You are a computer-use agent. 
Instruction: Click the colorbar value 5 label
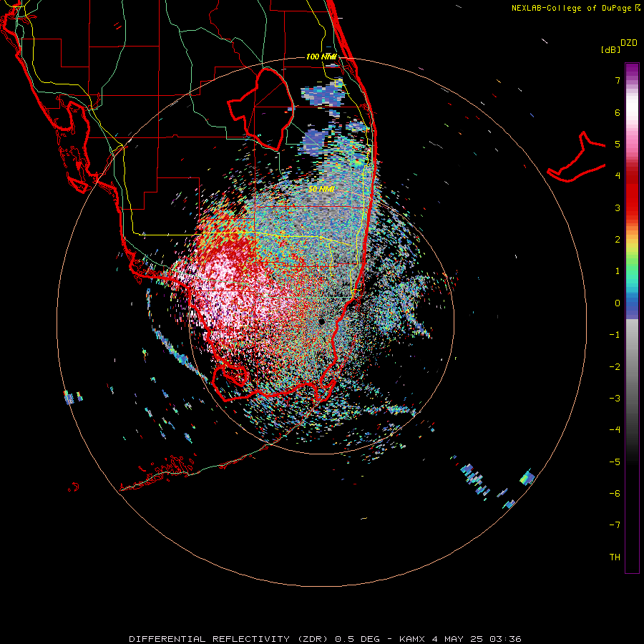(618, 144)
